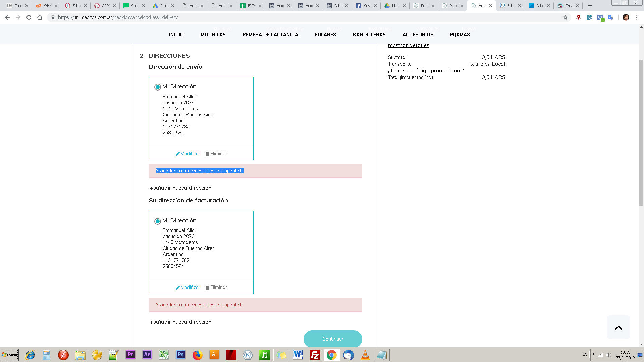Expand 'Añadir nueva dirección' under shipping address
The height and width of the screenshot is (362, 644).
coord(180,188)
